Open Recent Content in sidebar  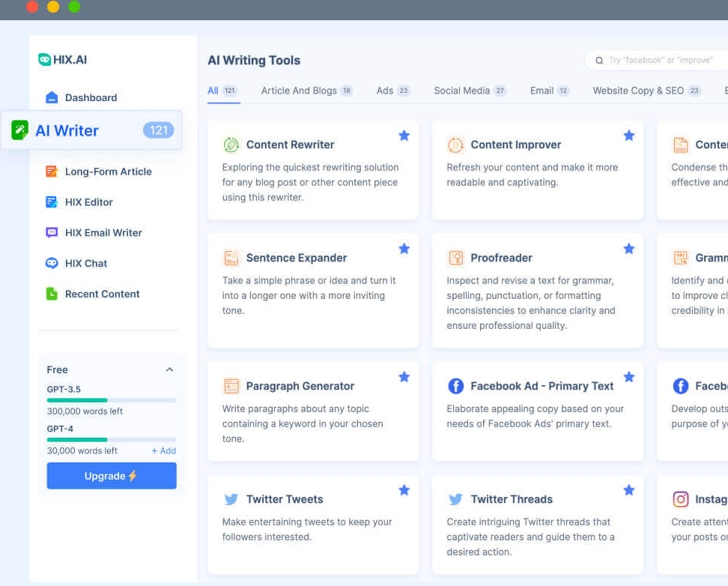102,294
